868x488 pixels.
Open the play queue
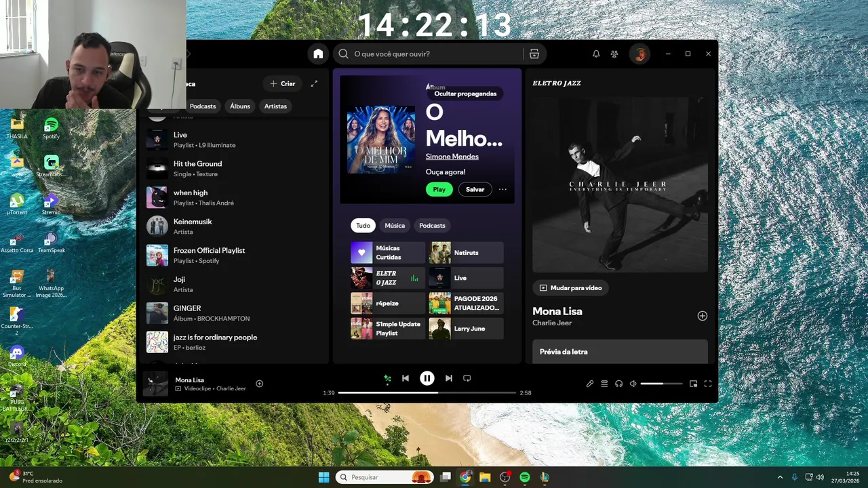[604, 384]
